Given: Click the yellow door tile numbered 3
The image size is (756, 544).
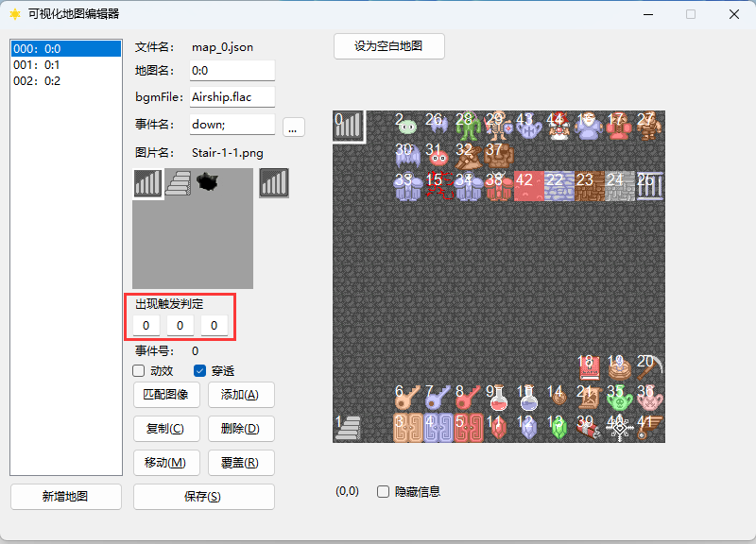Looking at the screenshot, I should coord(408,428).
